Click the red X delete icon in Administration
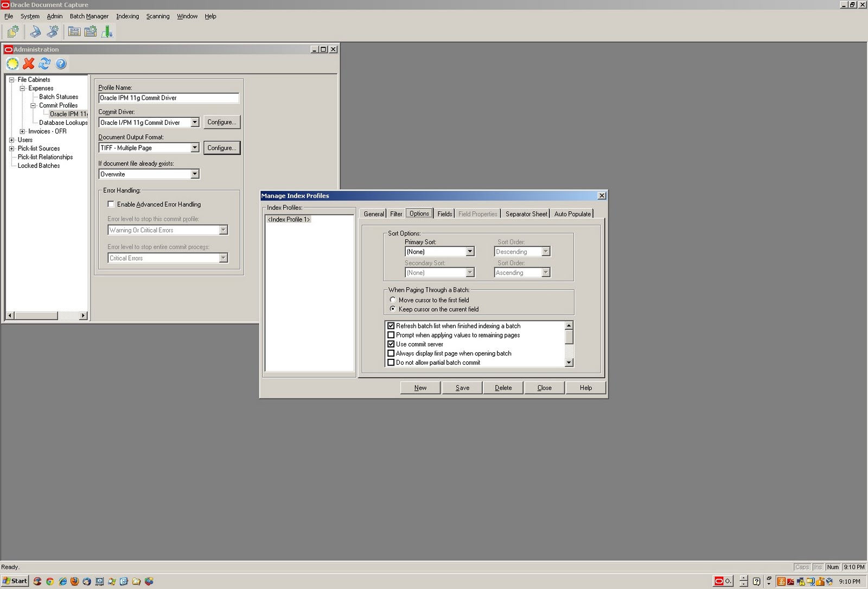This screenshot has height=589, width=868. point(28,64)
